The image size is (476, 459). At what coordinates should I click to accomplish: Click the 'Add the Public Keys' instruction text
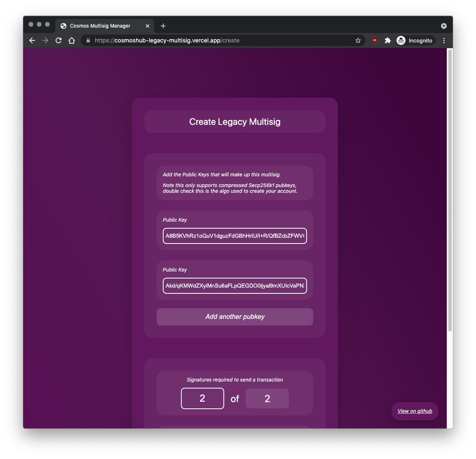click(x=222, y=175)
